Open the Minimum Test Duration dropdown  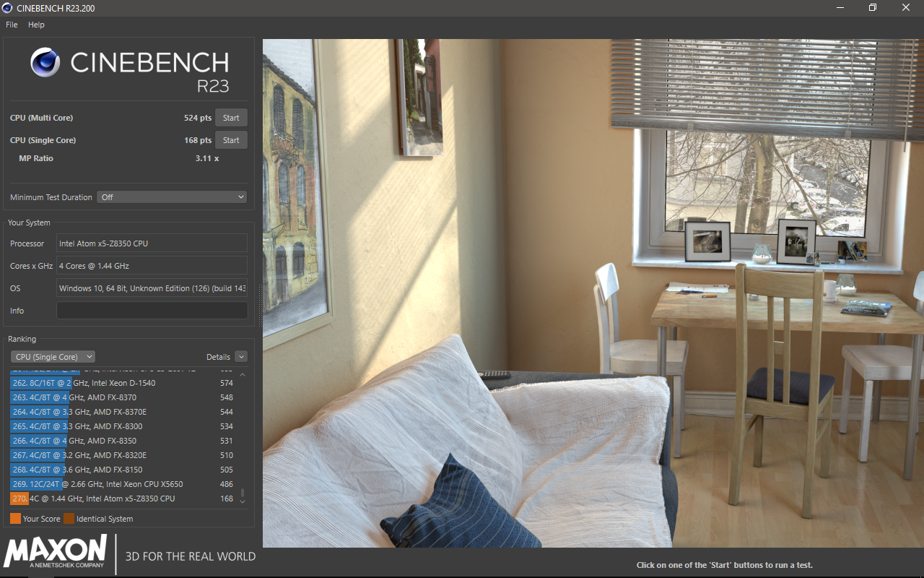coord(172,197)
